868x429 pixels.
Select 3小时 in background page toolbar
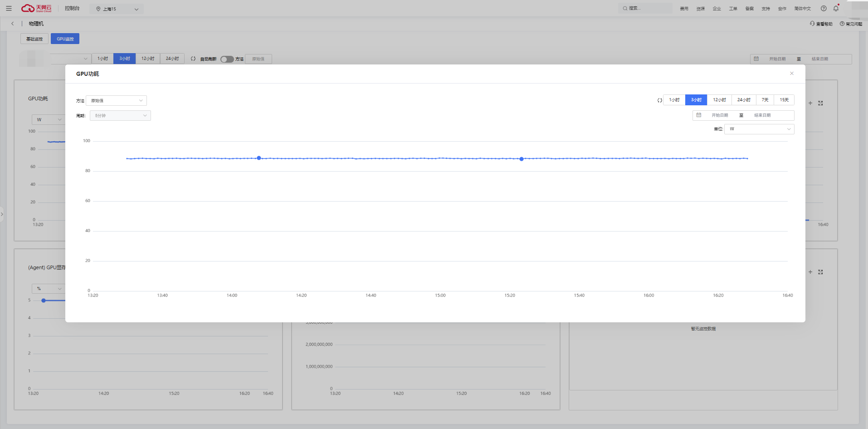pyautogui.click(x=124, y=59)
